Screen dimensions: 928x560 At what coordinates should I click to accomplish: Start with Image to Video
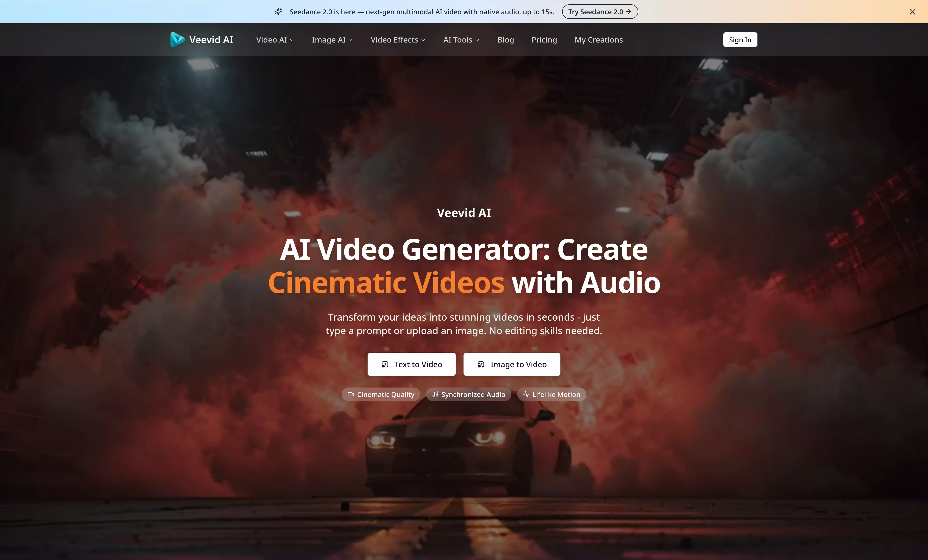[511, 364]
